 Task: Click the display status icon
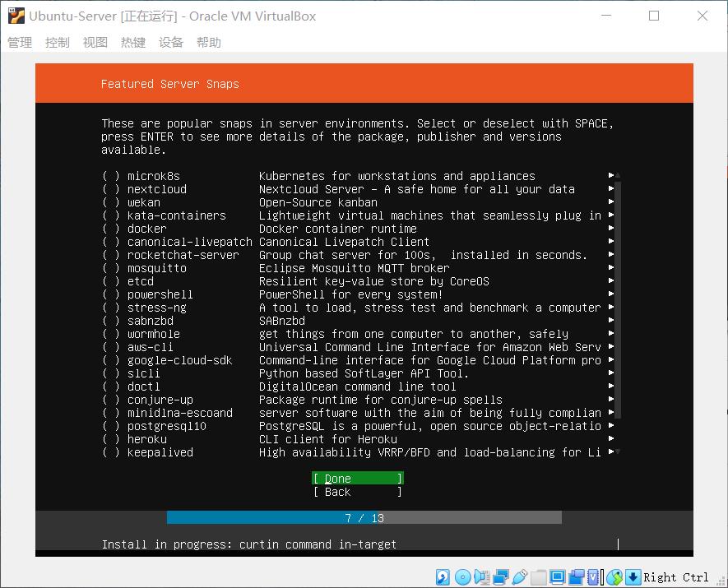pos(558,576)
